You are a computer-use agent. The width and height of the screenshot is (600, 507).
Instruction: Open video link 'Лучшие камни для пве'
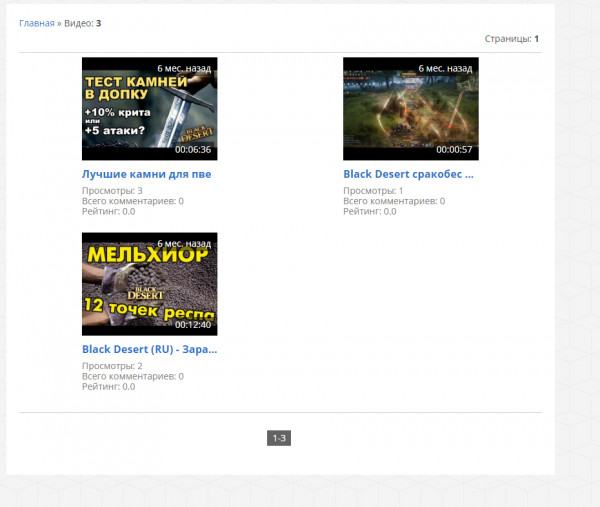click(x=147, y=174)
